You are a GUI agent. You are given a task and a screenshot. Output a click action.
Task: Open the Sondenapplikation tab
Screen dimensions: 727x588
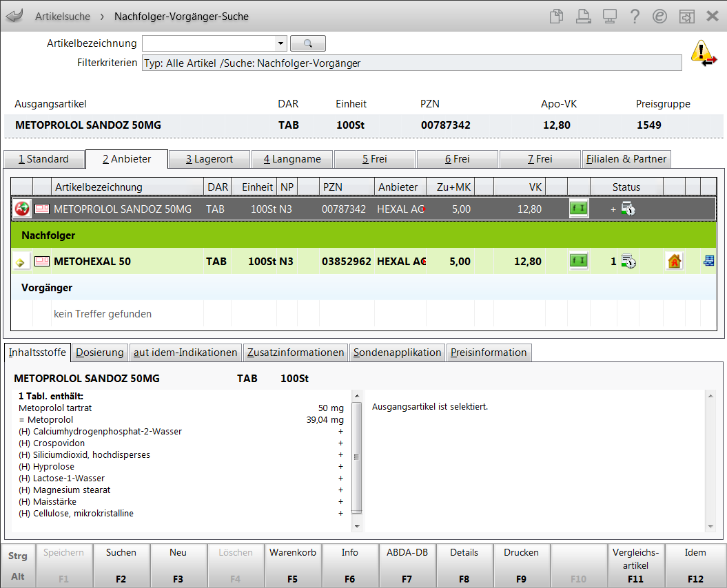[398, 353]
